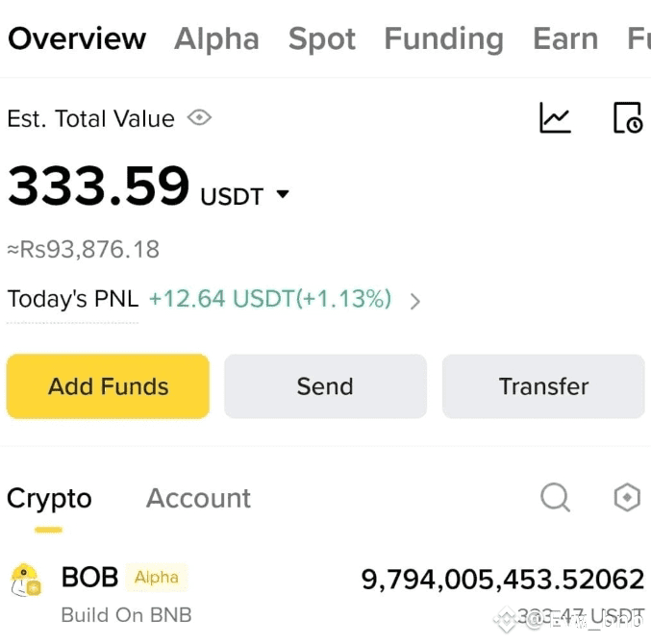
Task: Open the hexagon asset settings icon
Action: pyautogui.click(x=627, y=497)
